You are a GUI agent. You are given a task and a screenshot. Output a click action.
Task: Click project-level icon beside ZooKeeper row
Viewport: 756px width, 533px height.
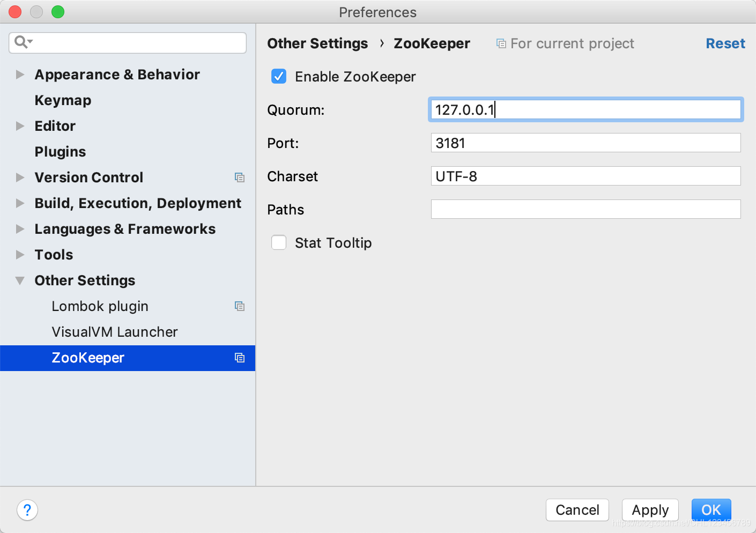[x=240, y=358]
